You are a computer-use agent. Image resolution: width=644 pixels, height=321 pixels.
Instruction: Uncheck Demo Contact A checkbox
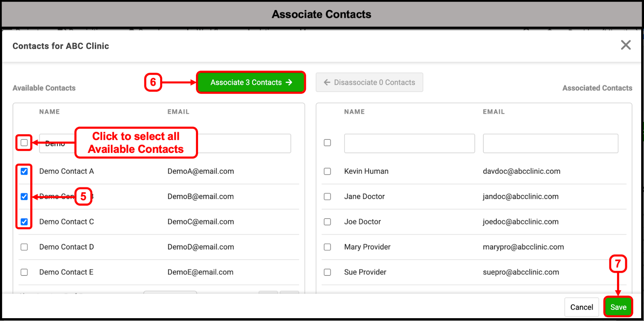point(24,171)
